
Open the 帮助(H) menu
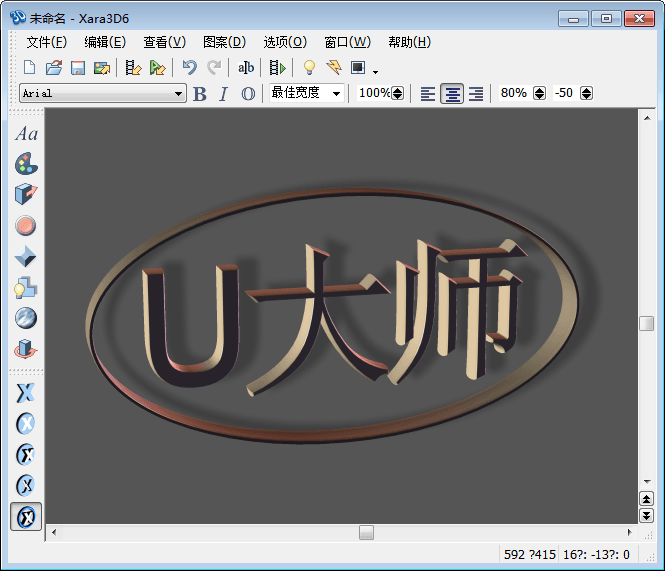click(x=410, y=42)
